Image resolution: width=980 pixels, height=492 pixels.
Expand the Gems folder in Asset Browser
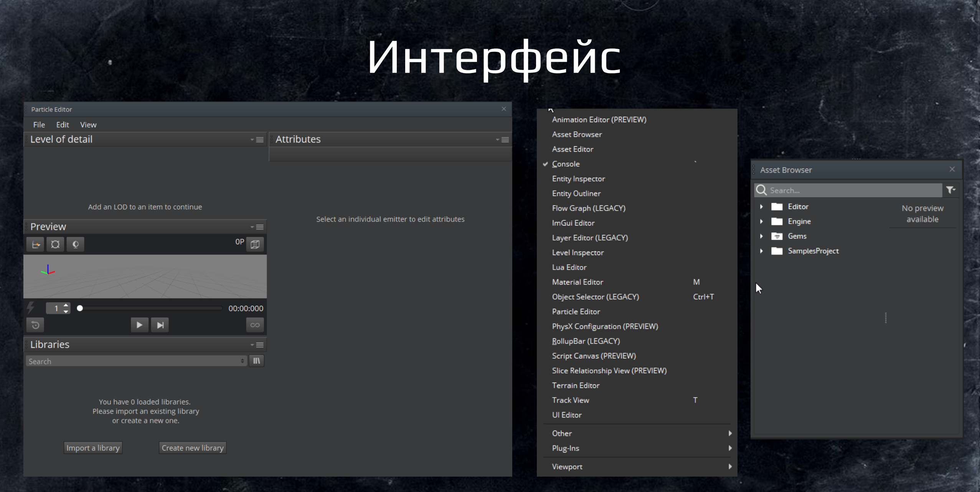point(762,236)
